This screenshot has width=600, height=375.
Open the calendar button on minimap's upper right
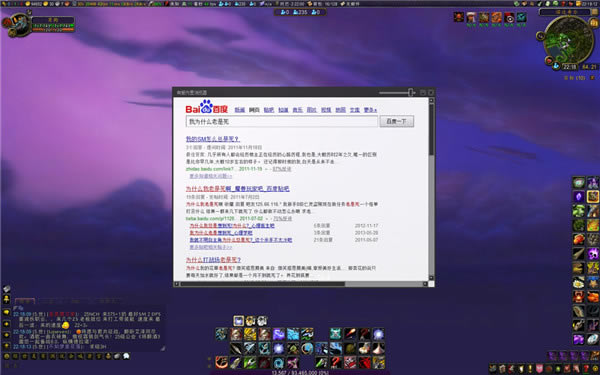click(593, 24)
